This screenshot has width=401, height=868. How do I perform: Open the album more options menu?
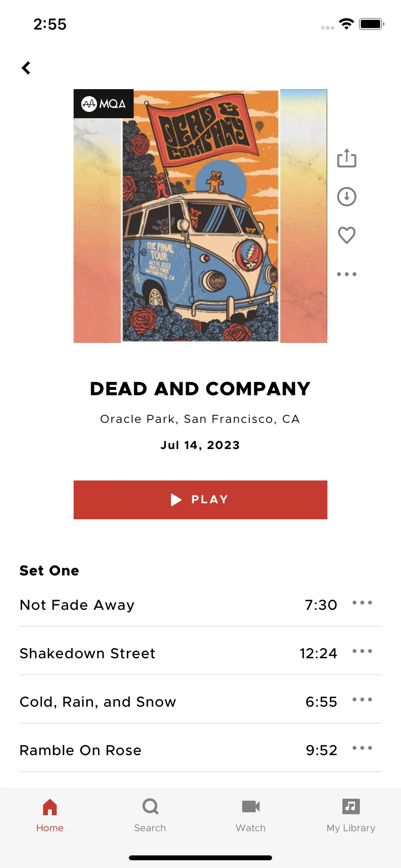[x=347, y=274]
